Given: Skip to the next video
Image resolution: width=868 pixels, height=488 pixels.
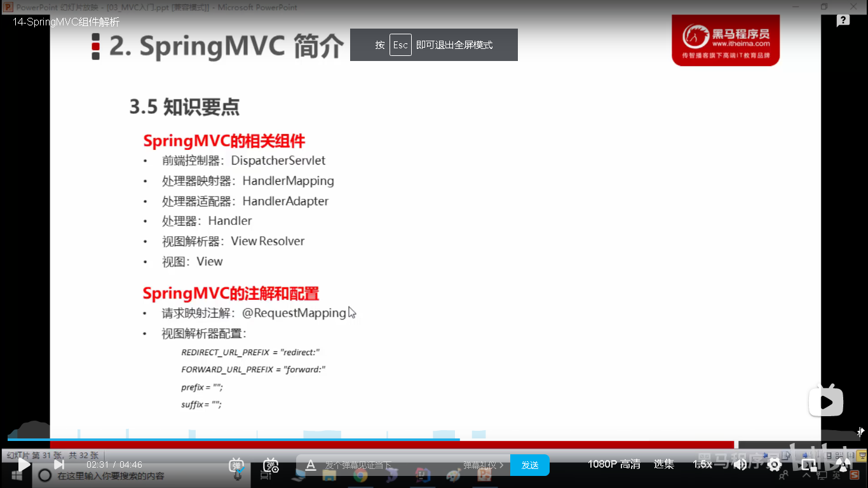Looking at the screenshot, I should click(x=58, y=464).
